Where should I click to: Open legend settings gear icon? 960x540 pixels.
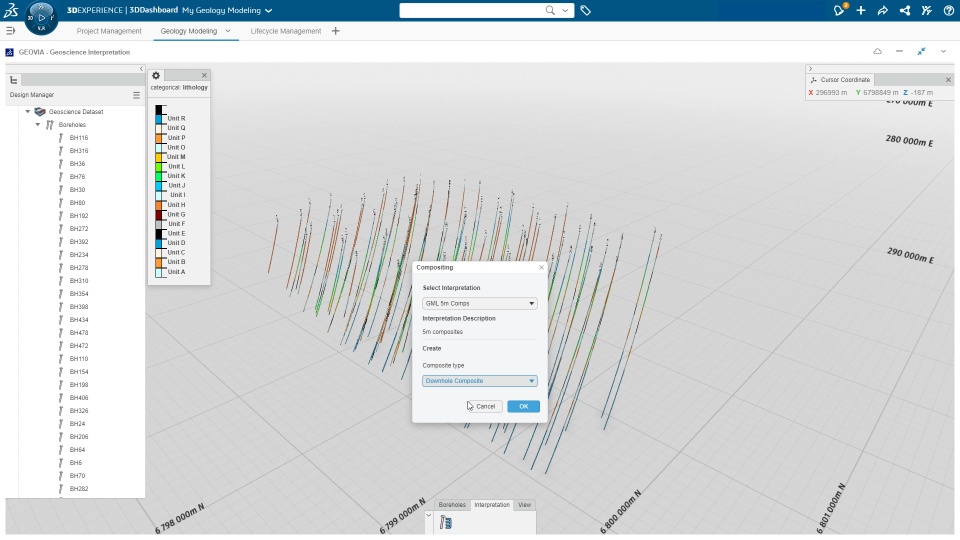(x=156, y=75)
